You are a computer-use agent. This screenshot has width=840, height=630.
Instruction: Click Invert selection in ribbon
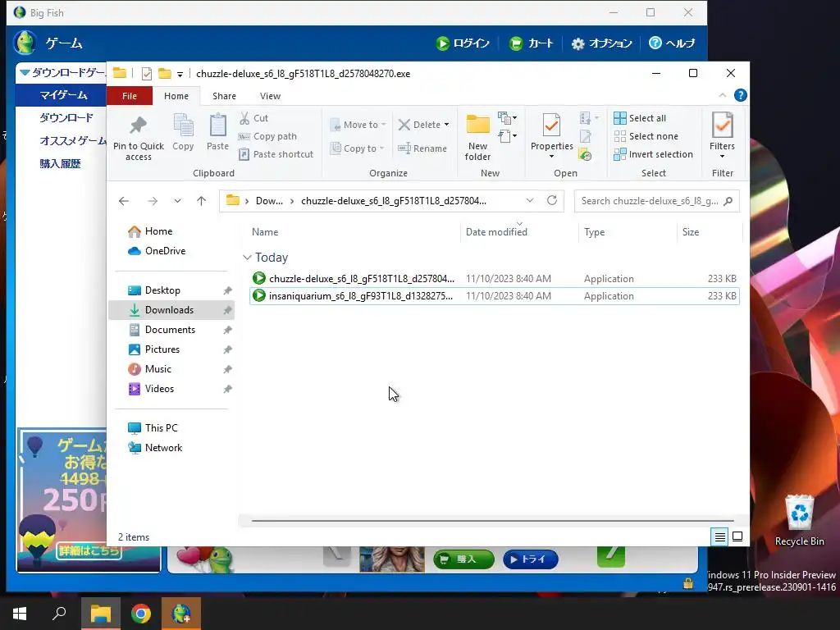[x=654, y=154]
